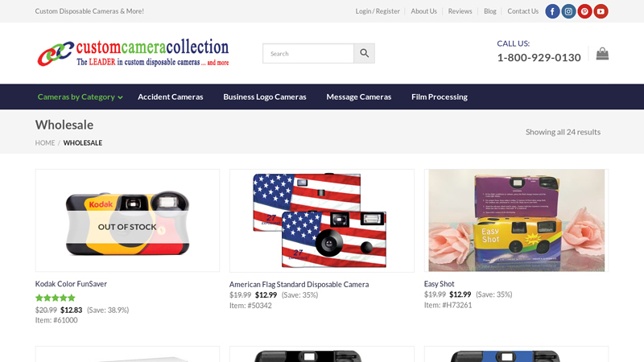The image size is (644, 362).
Task: Expand the Cameras by Category dropdown
Action: click(80, 97)
